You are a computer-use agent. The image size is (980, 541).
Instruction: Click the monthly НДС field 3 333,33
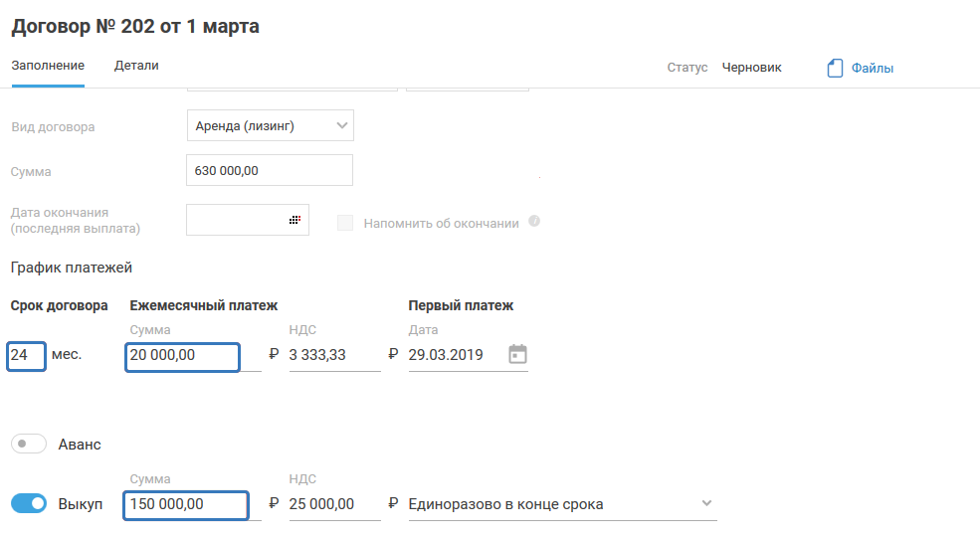pyautogui.click(x=333, y=355)
